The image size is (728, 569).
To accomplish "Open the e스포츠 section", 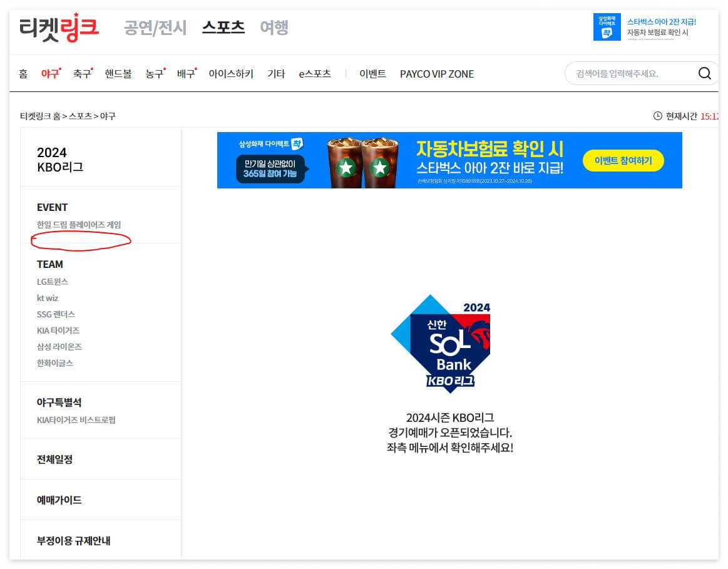I will [x=314, y=73].
